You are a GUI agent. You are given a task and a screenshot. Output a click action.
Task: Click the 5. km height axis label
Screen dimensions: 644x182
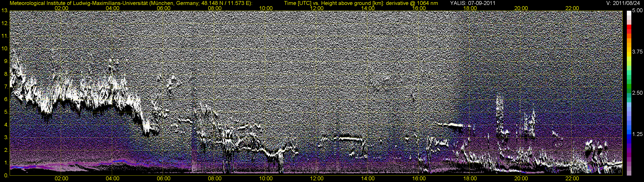(x=6, y=112)
